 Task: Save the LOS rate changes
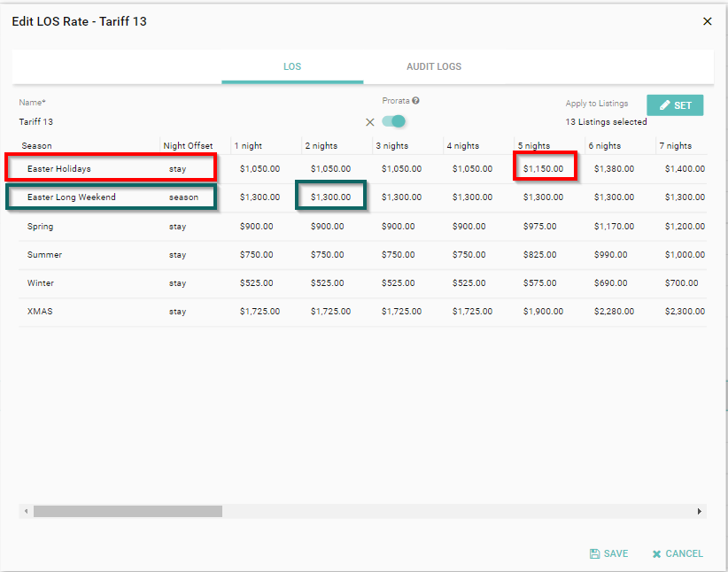click(608, 553)
